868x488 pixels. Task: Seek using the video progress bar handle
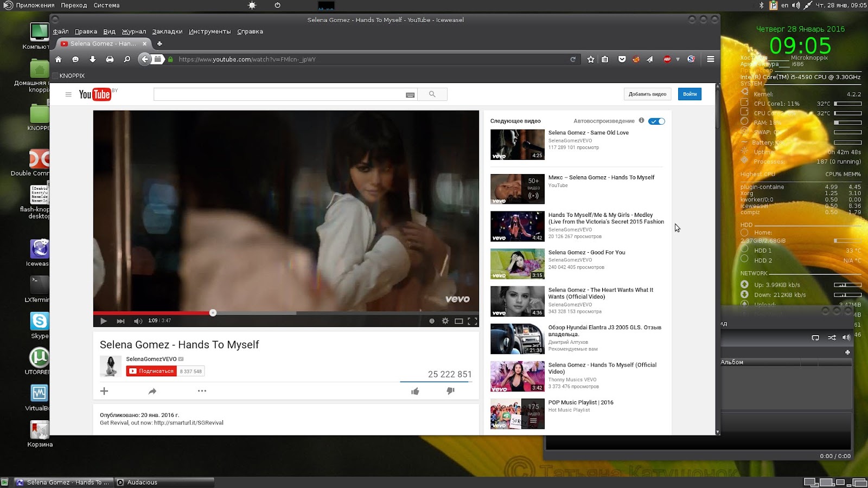pyautogui.click(x=213, y=313)
